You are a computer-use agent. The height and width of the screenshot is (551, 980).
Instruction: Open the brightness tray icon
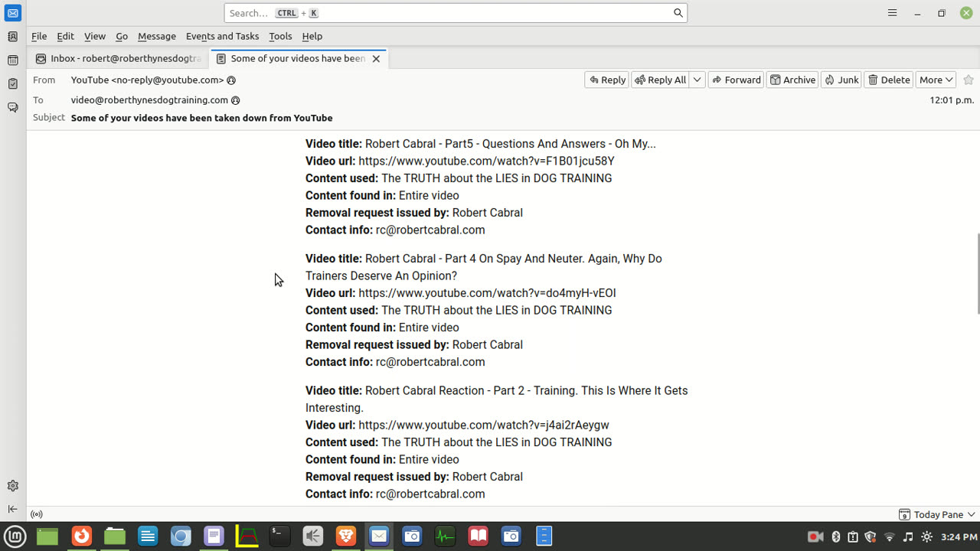927,537
